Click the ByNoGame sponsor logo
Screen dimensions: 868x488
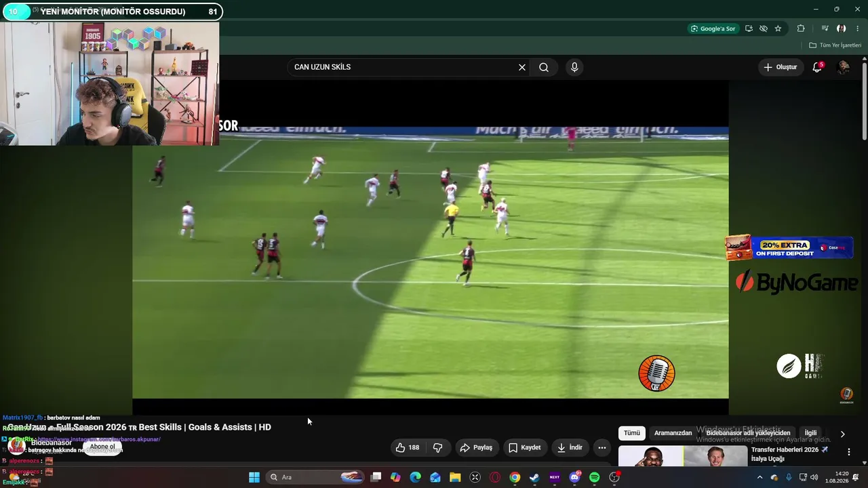797,282
